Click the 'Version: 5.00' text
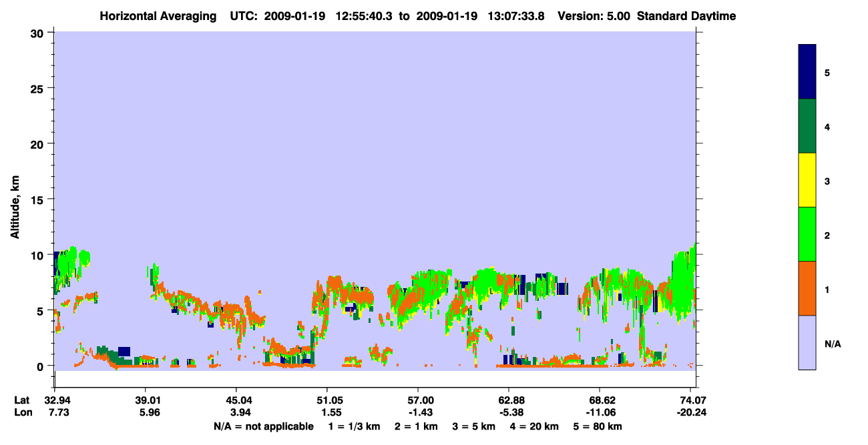 pos(594,15)
